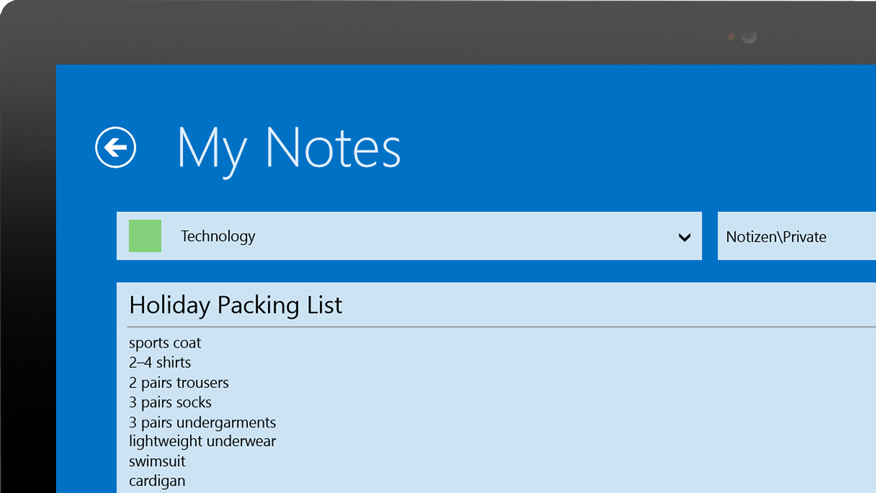Click the My Notes page heading
The height and width of the screenshot is (493, 876).
pos(289,148)
